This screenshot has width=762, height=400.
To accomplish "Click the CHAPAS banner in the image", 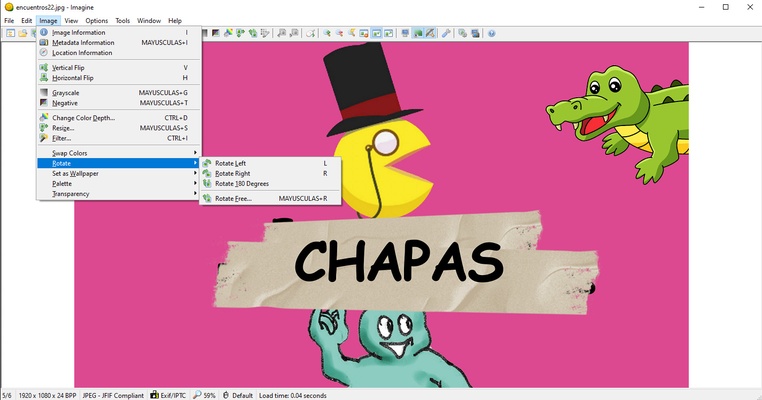I will pos(398,262).
